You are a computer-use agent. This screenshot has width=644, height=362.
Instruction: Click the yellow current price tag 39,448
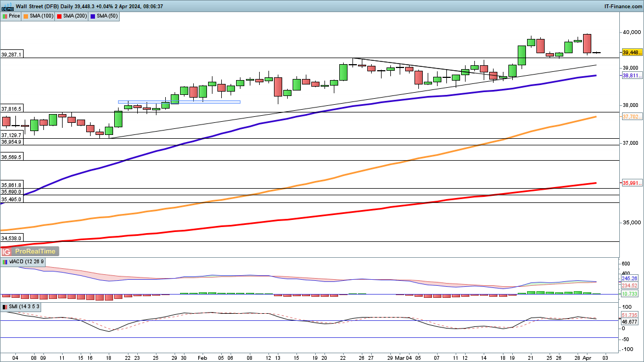pos(632,53)
